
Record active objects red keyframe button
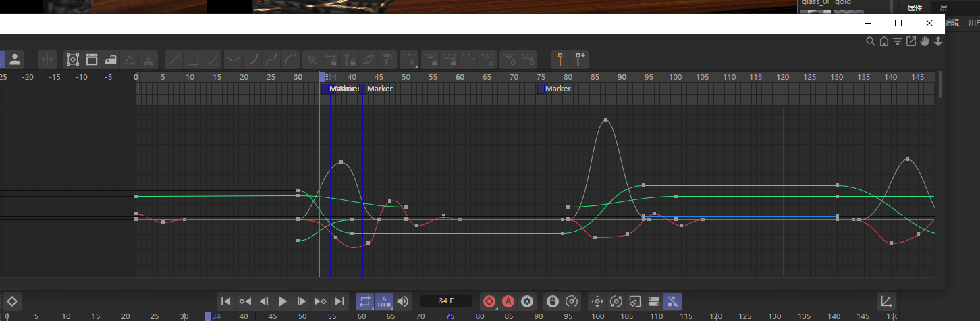point(489,301)
